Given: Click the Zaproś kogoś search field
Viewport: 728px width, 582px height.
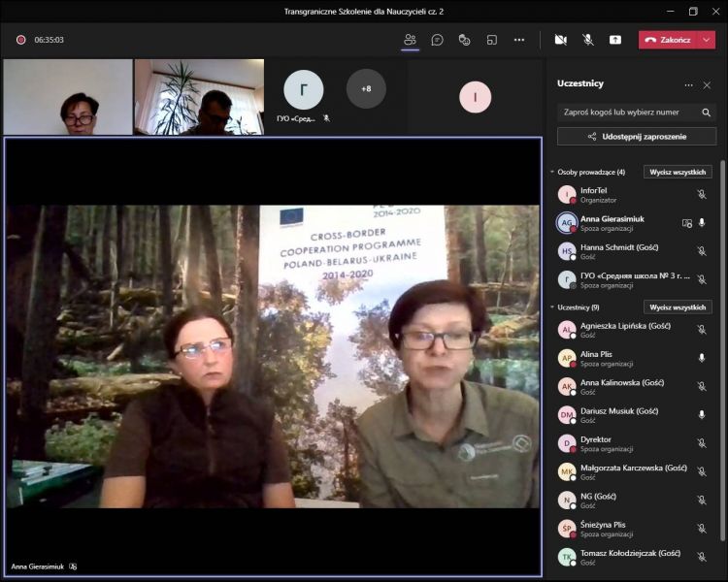Looking at the screenshot, I should click(631, 112).
